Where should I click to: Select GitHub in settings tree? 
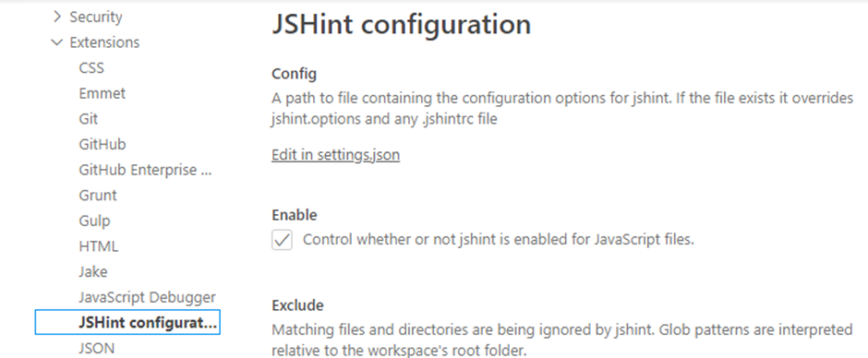tap(102, 145)
